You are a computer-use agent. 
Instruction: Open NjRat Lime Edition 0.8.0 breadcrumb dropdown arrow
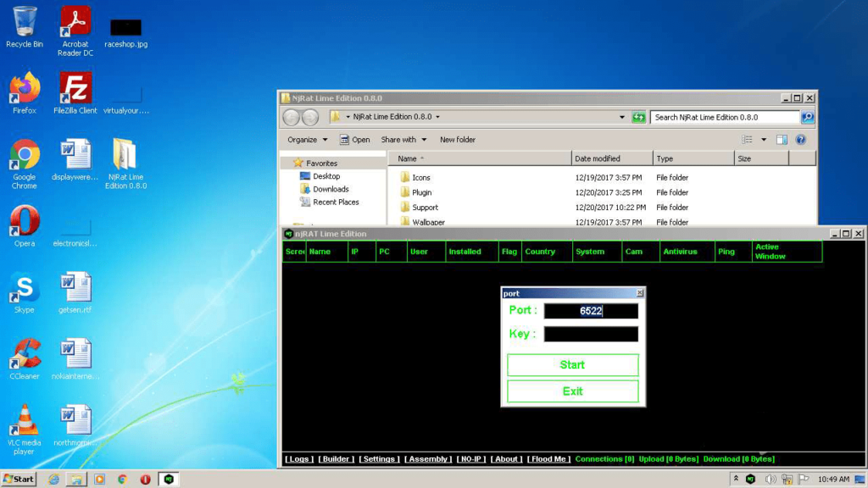pos(438,117)
